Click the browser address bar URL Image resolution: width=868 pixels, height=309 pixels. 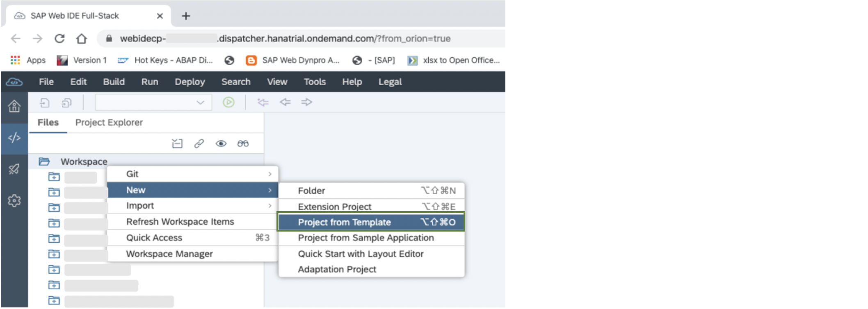coord(285,39)
